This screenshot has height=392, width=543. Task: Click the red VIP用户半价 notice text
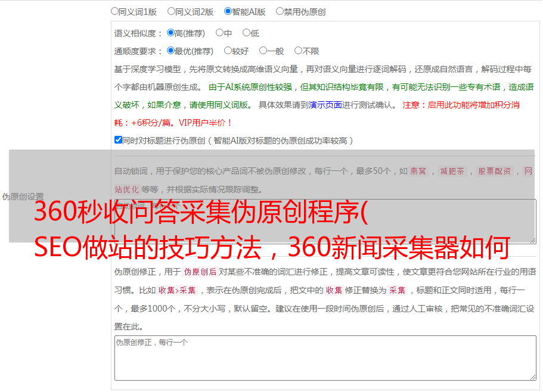coord(205,123)
